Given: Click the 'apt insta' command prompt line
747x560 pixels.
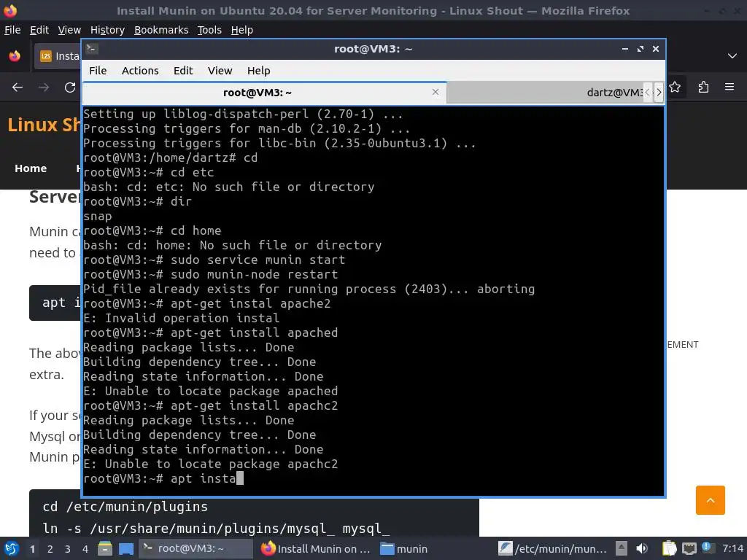Looking at the screenshot, I should pyautogui.click(x=163, y=478).
